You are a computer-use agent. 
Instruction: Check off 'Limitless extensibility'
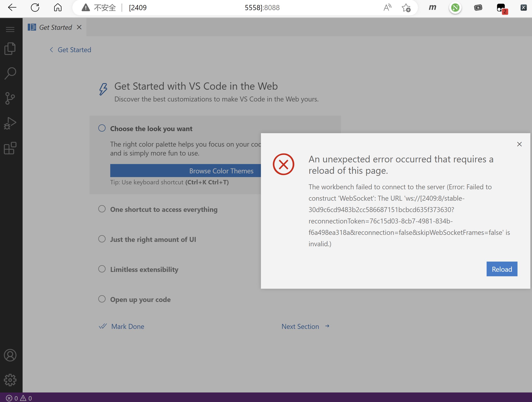pyautogui.click(x=102, y=269)
